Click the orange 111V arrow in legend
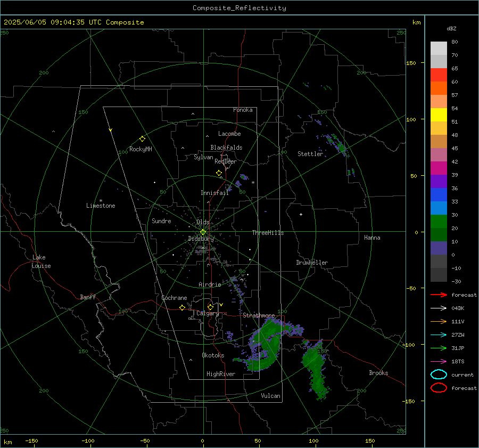 [x=439, y=321]
